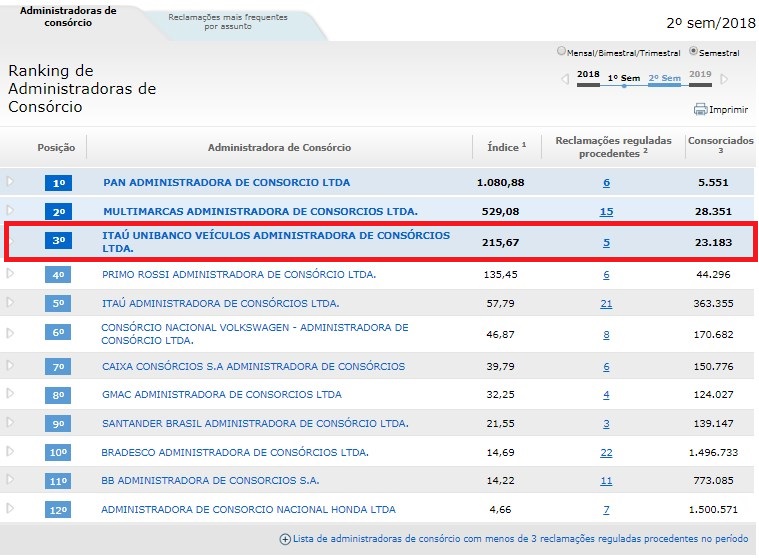Expand the Multimarcas Administradora row arrow
The image size is (759, 558).
coord(11,211)
